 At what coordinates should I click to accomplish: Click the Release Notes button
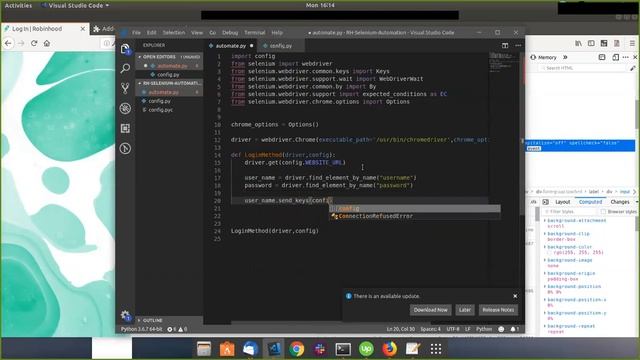point(498,310)
